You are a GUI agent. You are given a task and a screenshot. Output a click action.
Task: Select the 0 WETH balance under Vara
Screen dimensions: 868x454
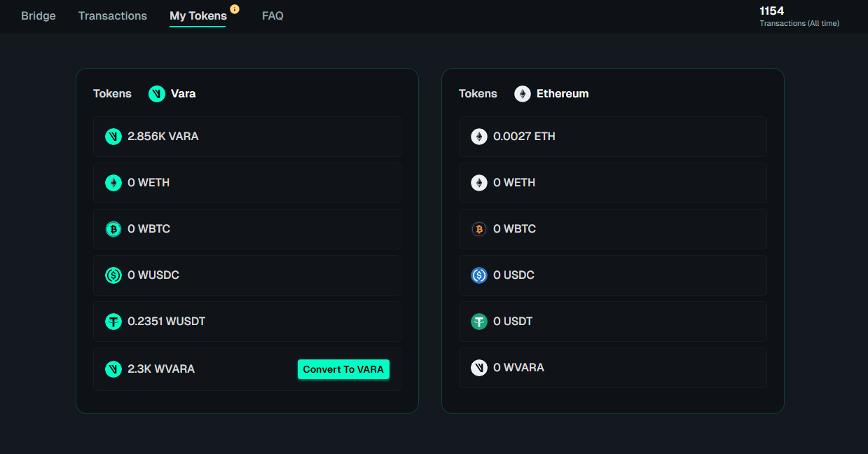click(149, 183)
